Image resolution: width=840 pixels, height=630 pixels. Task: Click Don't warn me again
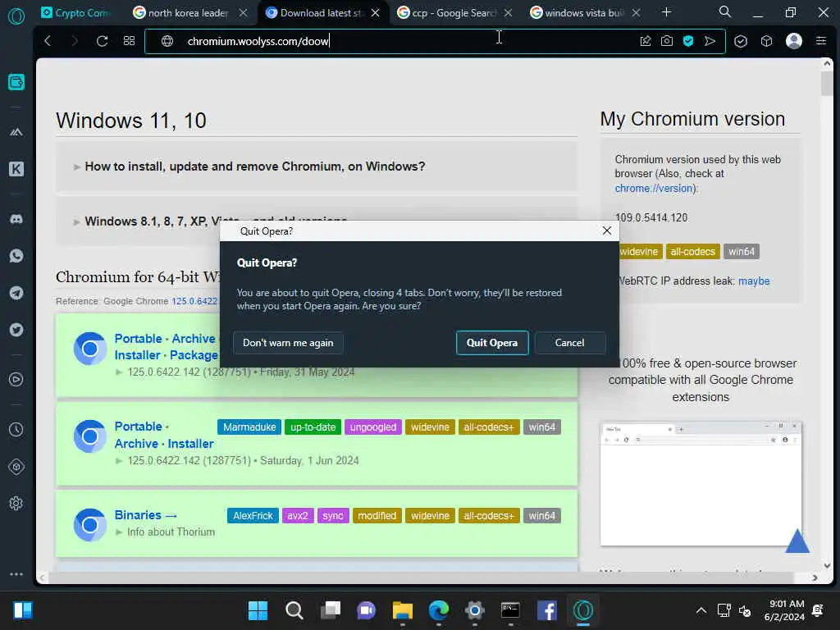[288, 343]
